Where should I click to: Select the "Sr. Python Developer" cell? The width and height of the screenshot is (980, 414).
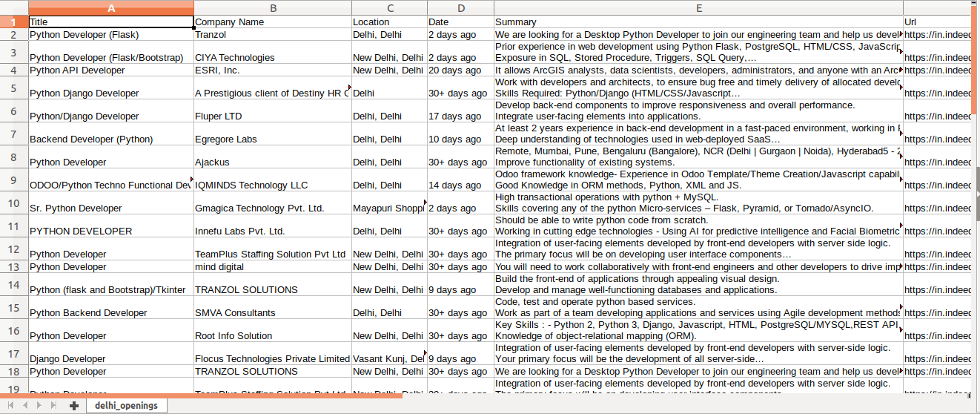[111, 203]
